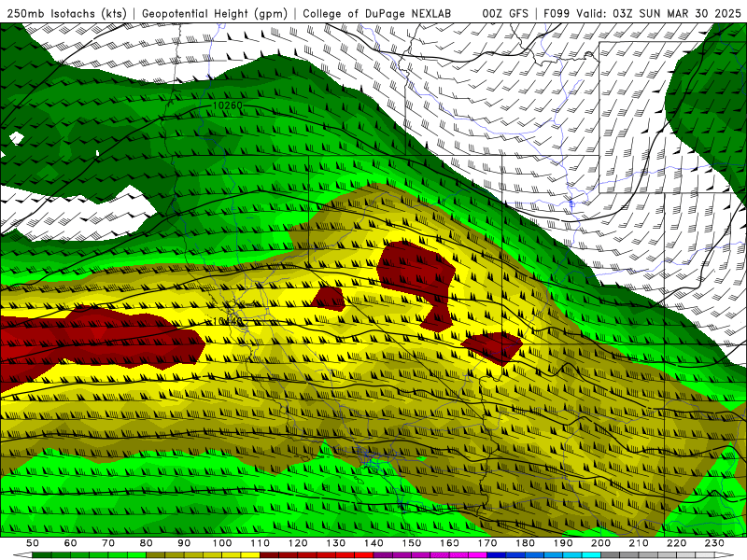Screen dimensions: 747x560
Task: Click the dark maroon swatch starting at 110 knots
Action: (269, 555)
